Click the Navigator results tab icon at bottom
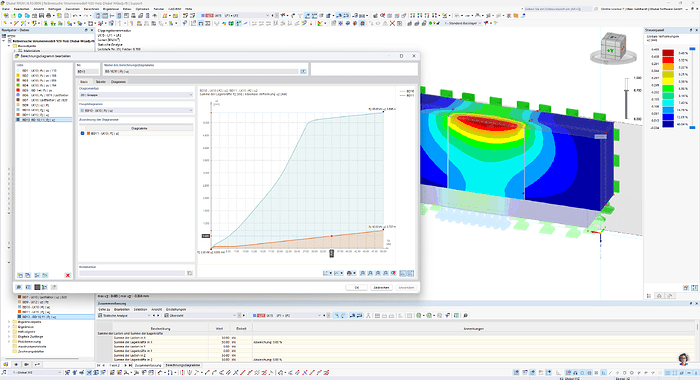700x380 pixels. pos(38,364)
